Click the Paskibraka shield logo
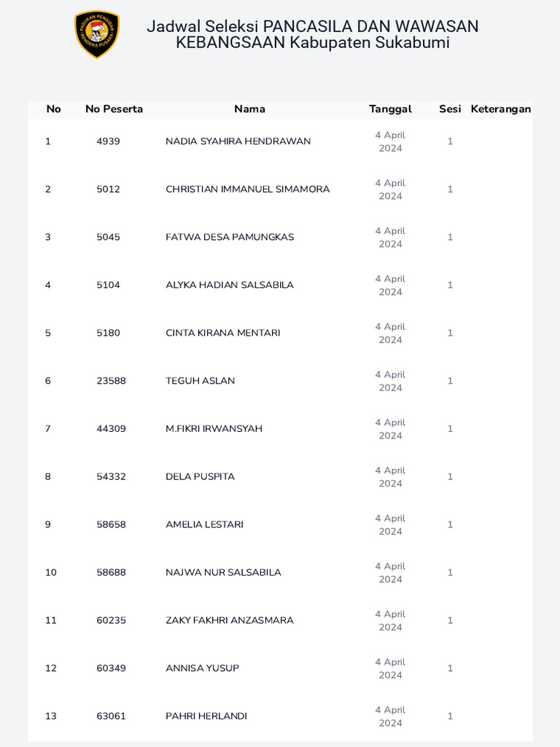This screenshot has height=747, width=560. 96,34
